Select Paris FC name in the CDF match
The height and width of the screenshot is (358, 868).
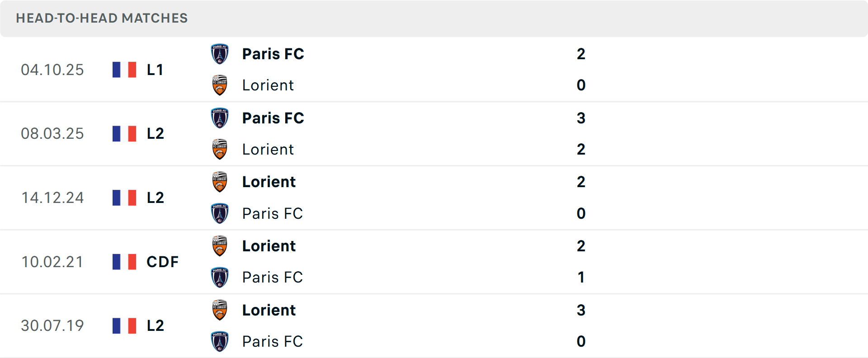click(x=272, y=277)
